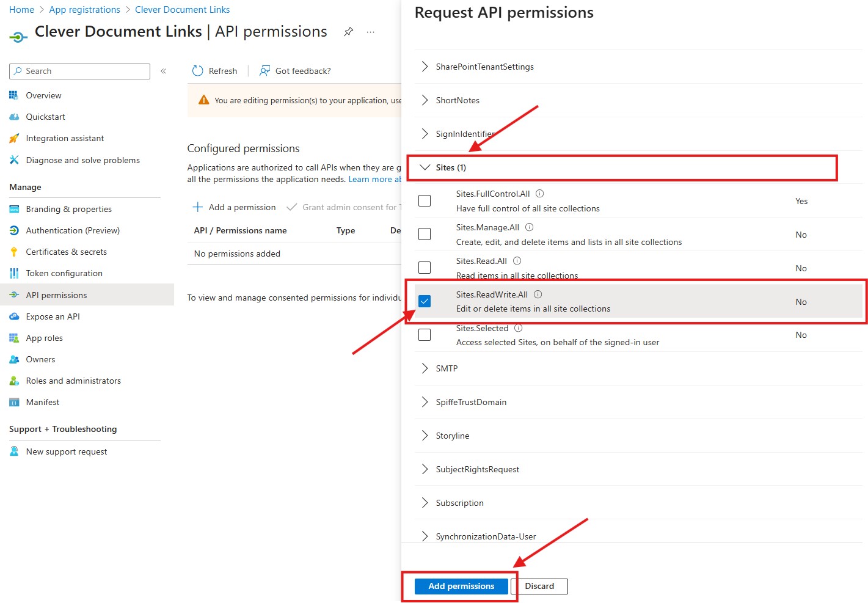The height and width of the screenshot is (603, 868).
Task: Collapse the sidebar with double chevron icon
Action: click(164, 71)
